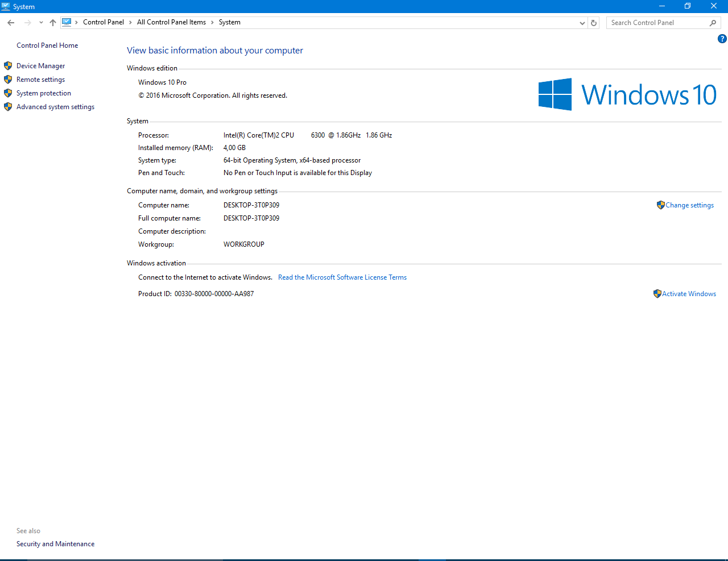The width and height of the screenshot is (728, 561).
Task: Open Security and Maintenance
Action: [x=55, y=544]
